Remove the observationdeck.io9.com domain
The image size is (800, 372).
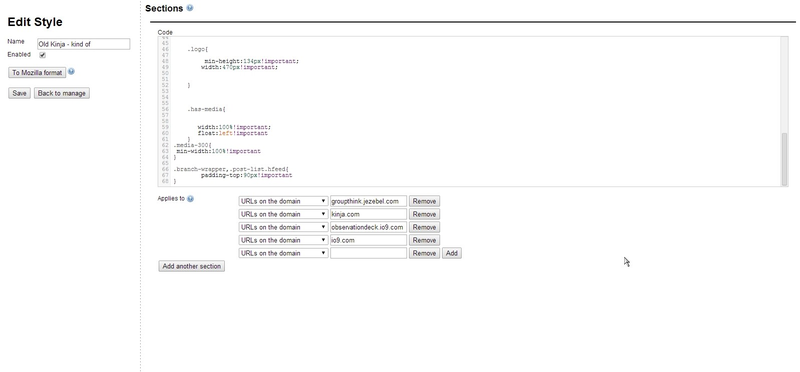coord(424,227)
